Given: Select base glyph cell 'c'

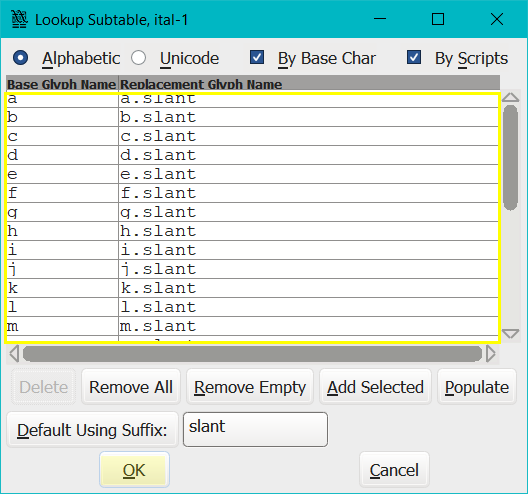Looking at the screenshot, I should pos(62,136).
